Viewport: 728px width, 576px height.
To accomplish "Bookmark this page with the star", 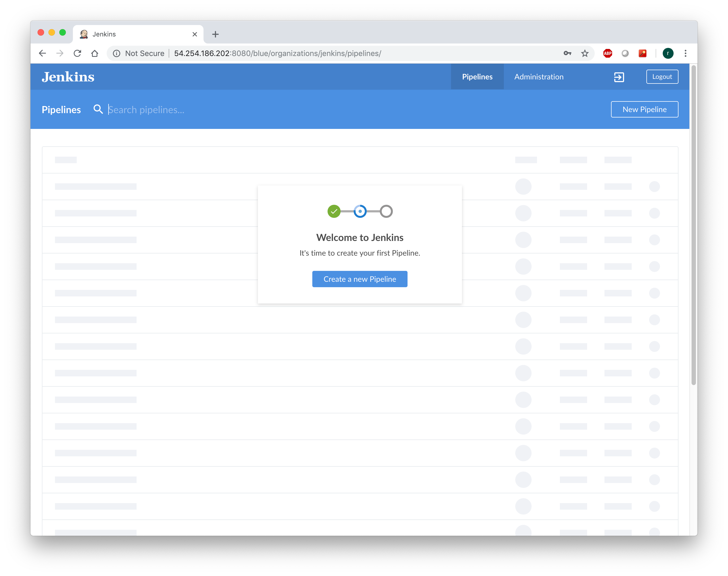I will click(x=585, y=53).
